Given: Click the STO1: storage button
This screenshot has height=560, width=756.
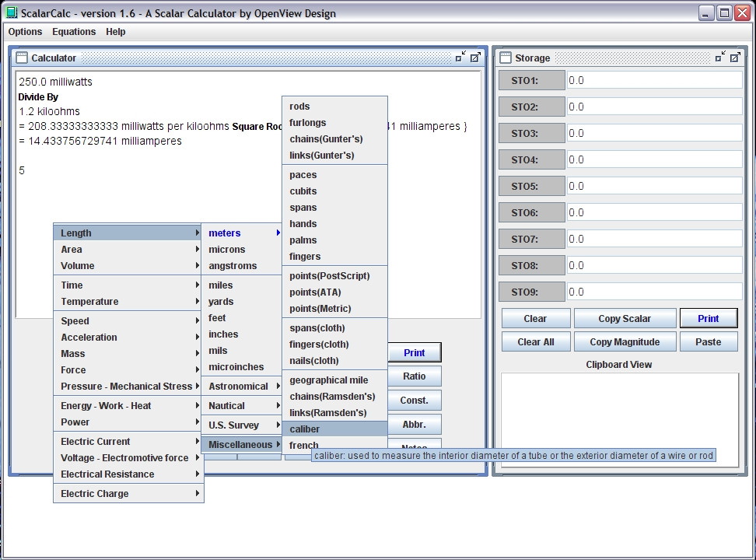Looking at the screenshot, I should tap(532, 80).
